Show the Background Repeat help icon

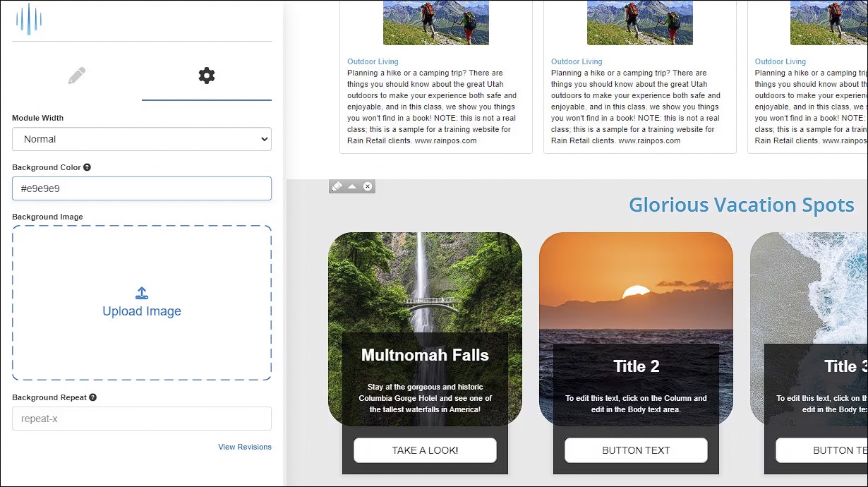pos(93,397)
